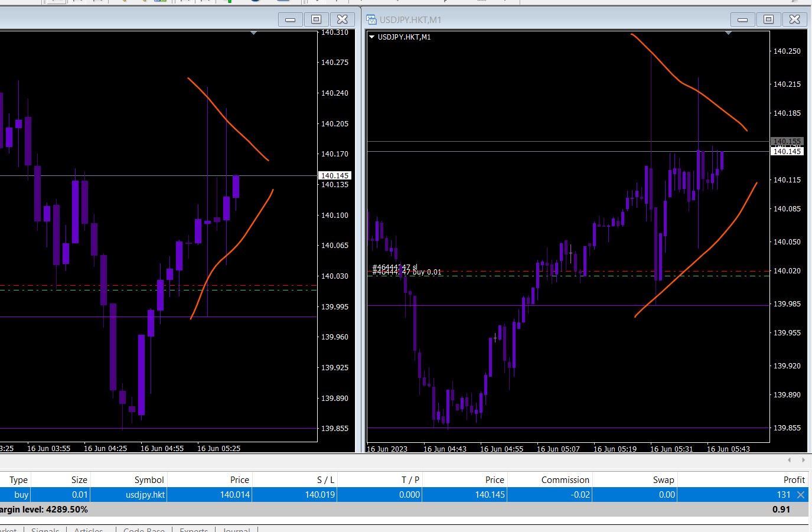Click the chart shift marker on the USDJPY.HKT,M1 chart
Image resolution: width=812 pixels, height=532 pixels.
coord(728,33)
